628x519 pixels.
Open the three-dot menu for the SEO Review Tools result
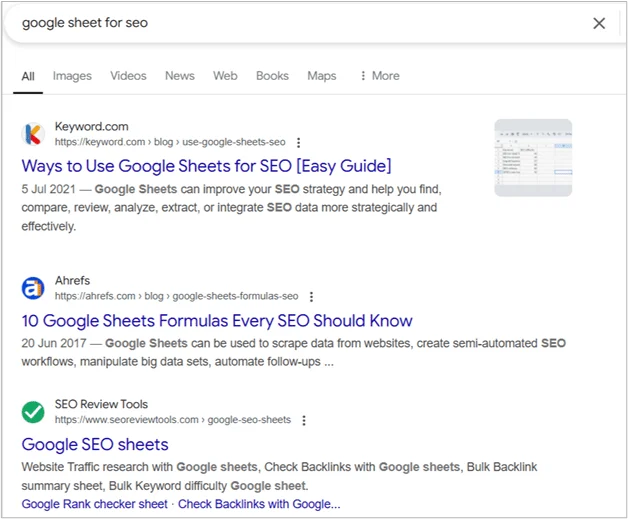304,420
